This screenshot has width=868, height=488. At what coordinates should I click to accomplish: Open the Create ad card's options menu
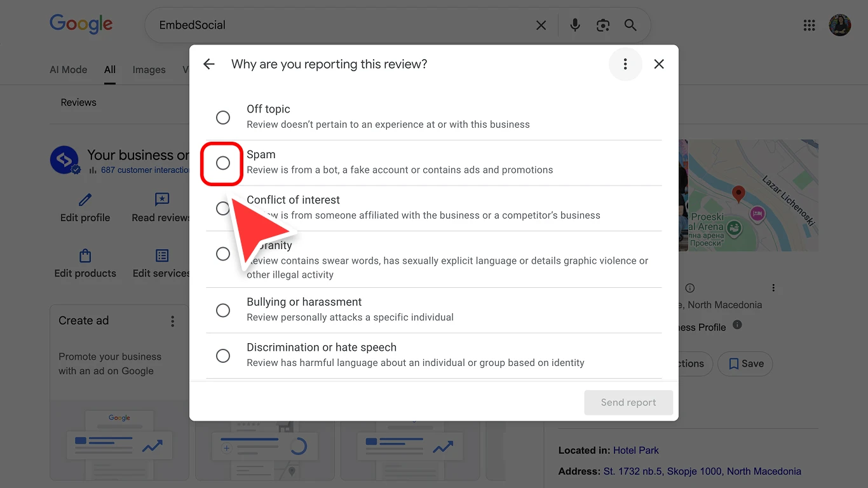172,321
